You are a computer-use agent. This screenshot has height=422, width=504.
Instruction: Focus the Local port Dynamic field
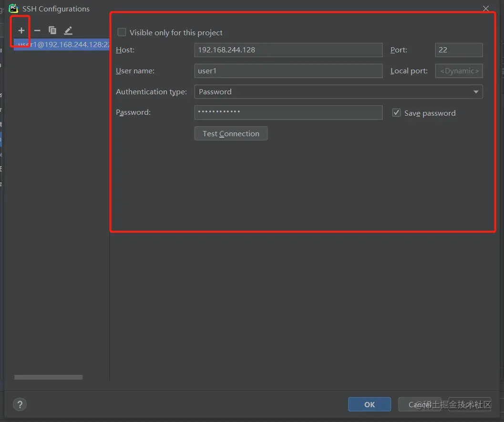[459, 71]
